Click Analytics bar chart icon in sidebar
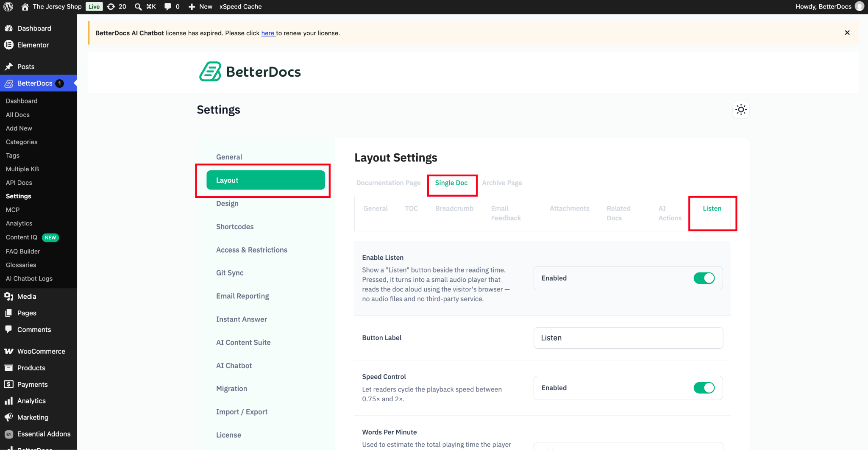868x450 pixels. click(8, 401)
